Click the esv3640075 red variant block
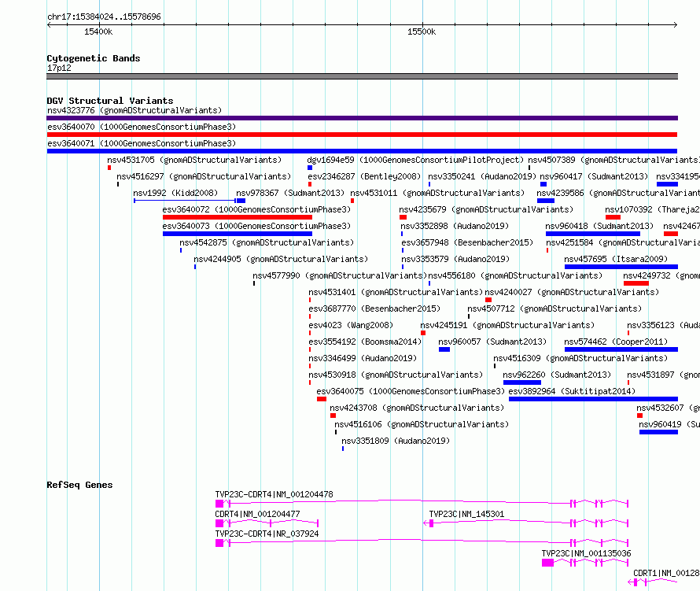The width and height of the screenshot is (700, 591). pyautogui.click(x=322, y=399)
